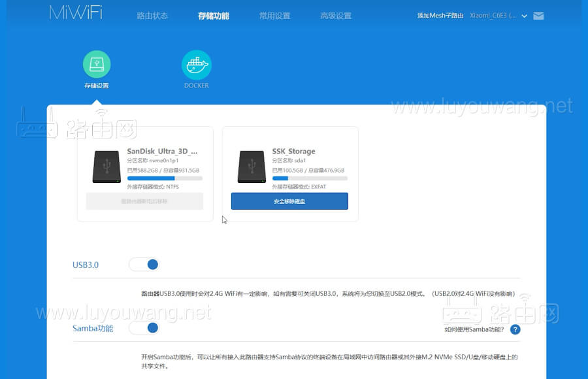This screenshot has width=588, height=379.
Task: Open the 存储设置 storage settings icon
Action: (97, 63)
